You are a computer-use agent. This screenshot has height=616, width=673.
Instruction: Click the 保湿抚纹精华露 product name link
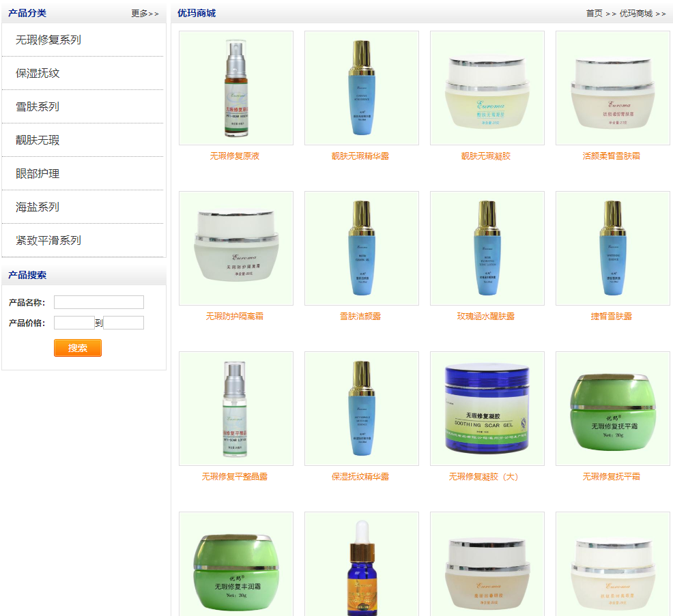360,477
